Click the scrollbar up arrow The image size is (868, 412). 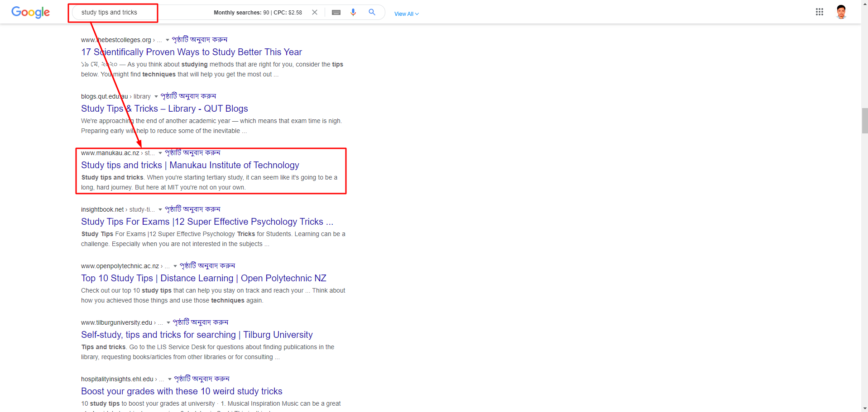pos(864,4)
